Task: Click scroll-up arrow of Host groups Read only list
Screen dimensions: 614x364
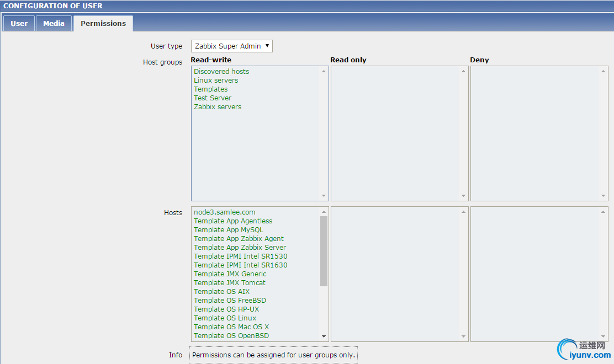Action: point(464,71)
